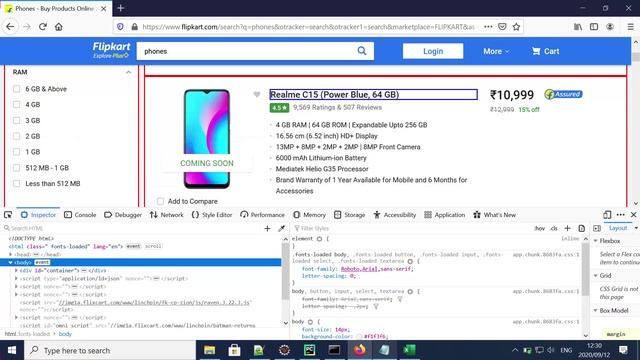Check the Less than 512 MB filter
Screen dimensions: 640x360
tap(16, 183)
